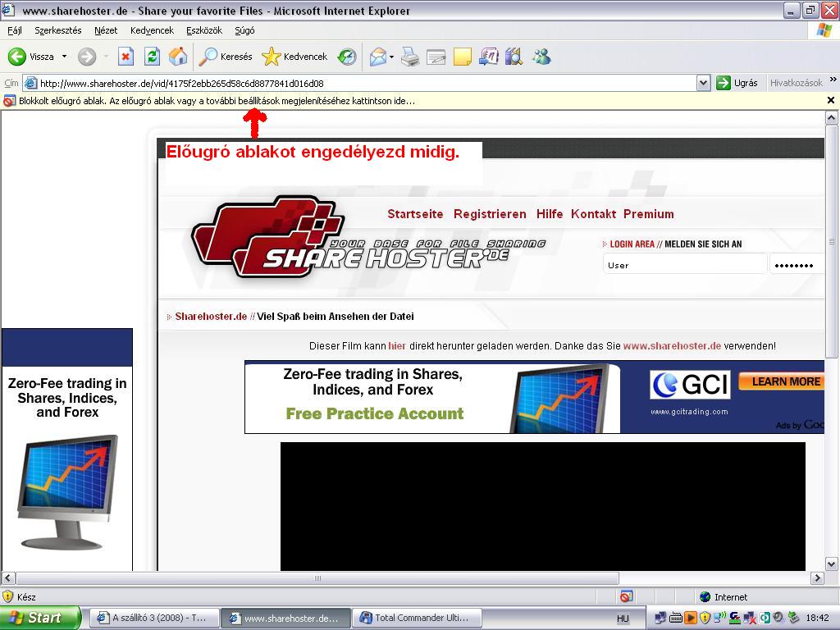Click the green Vissza back arrow
The width and height of the screenshot is (840, 630).
[16, 57]
